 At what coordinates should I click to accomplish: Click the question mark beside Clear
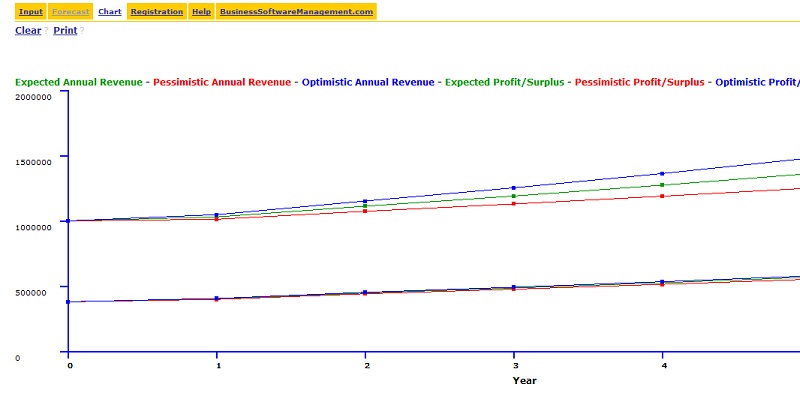[46, 31]
